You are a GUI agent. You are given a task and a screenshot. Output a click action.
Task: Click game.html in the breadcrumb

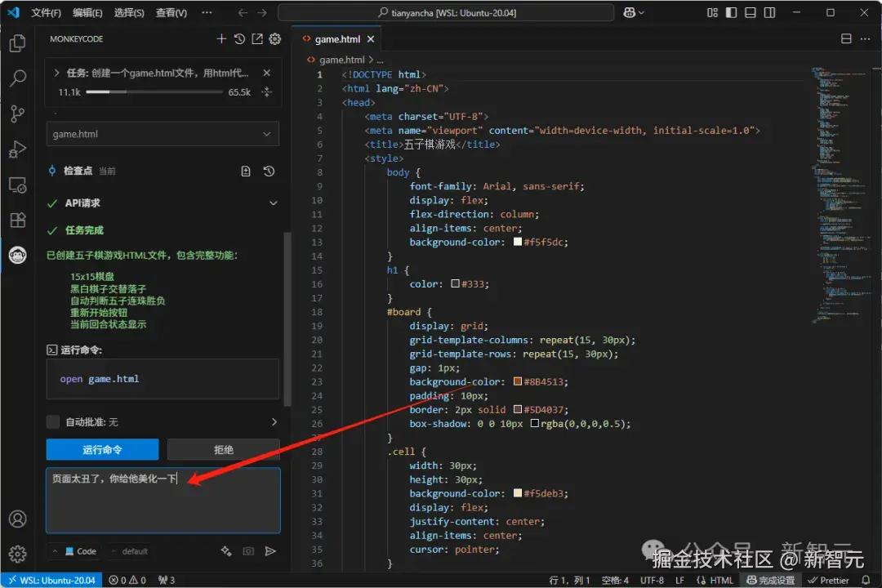click(342, 60)
